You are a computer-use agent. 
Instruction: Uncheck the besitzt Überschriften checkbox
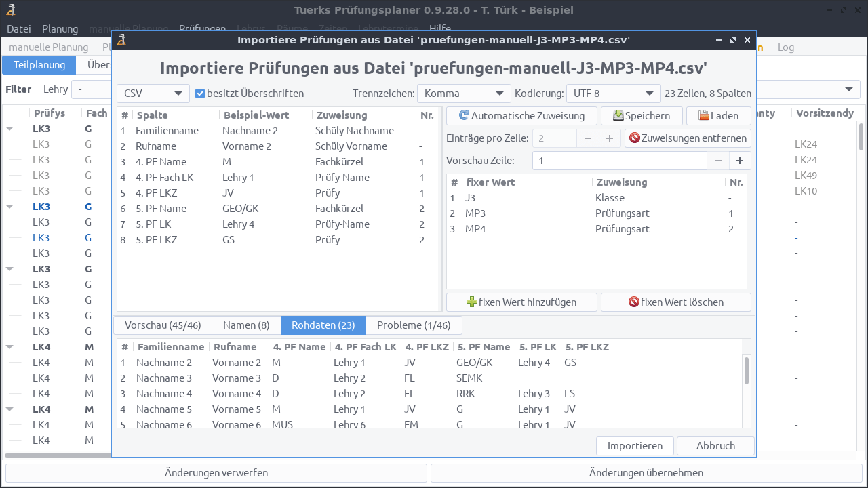[200, 94]
